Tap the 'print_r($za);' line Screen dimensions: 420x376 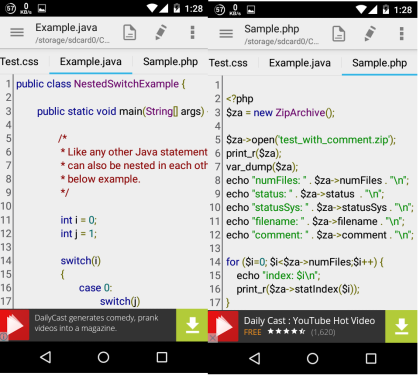tap(254, 153)
